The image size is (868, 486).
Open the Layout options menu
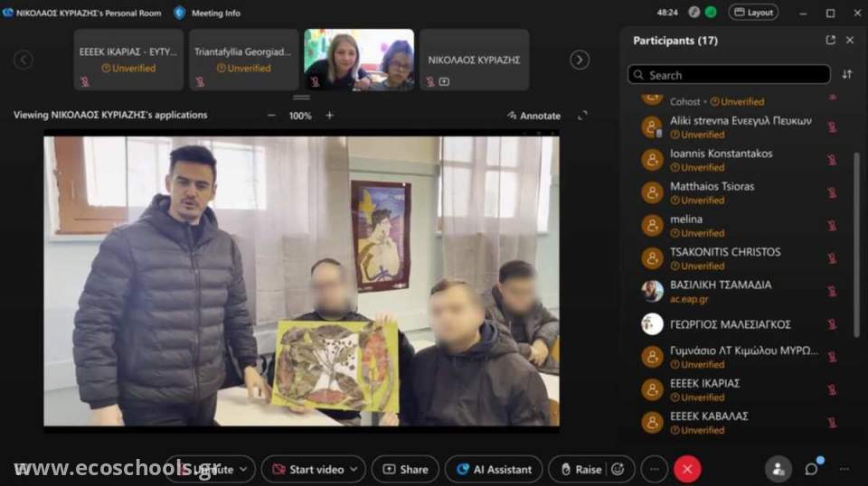pos(753,13)
